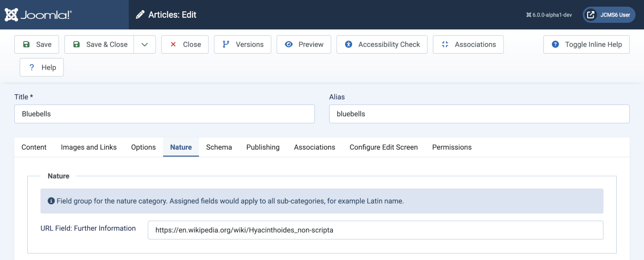Click the Wikipedia URL input field
This screenshot has height=260, width=644.
coord(375,230)
